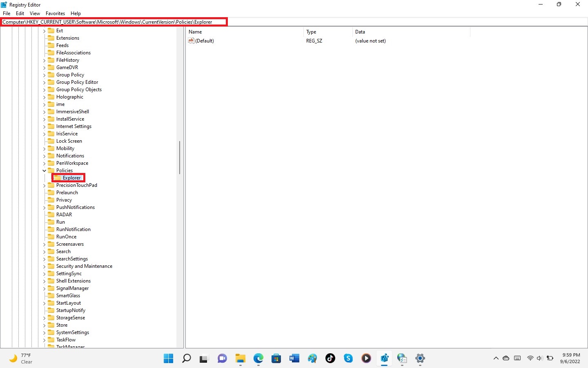Launch Microsoft Edge from taskbar
Viewport: 588px width, 368px height.
tap(258, 359)
